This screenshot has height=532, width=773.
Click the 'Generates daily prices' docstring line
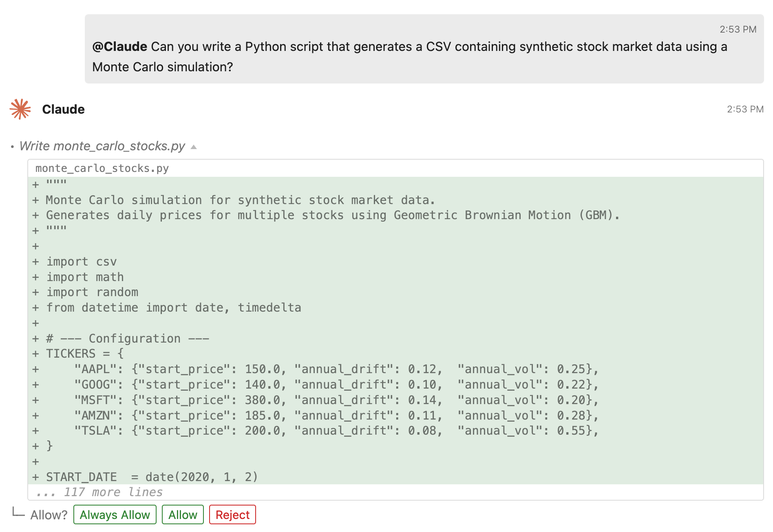333,215
